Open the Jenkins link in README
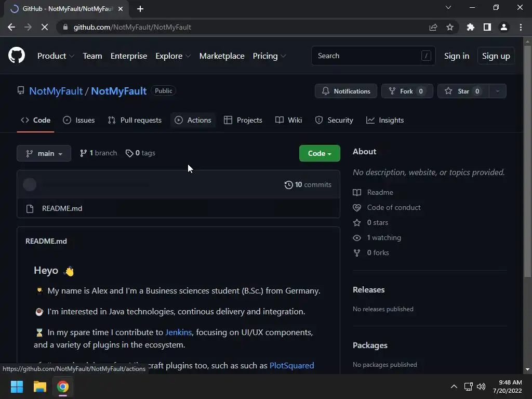This screenshot has height=399, width=532. pyautogui.click(x=179, y=332)
